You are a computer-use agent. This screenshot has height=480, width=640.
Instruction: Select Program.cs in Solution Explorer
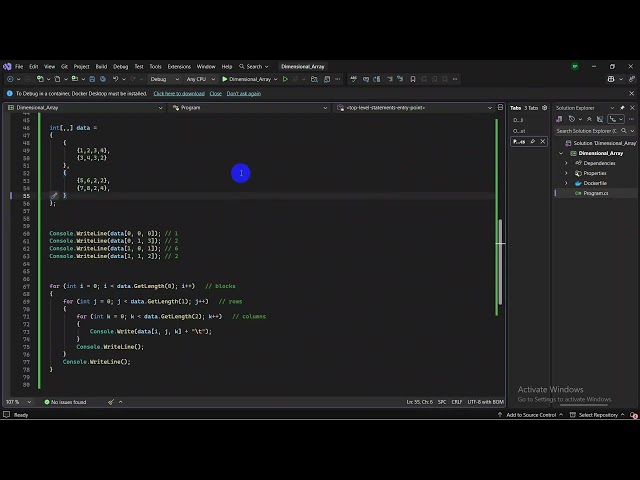click(596, 193)
